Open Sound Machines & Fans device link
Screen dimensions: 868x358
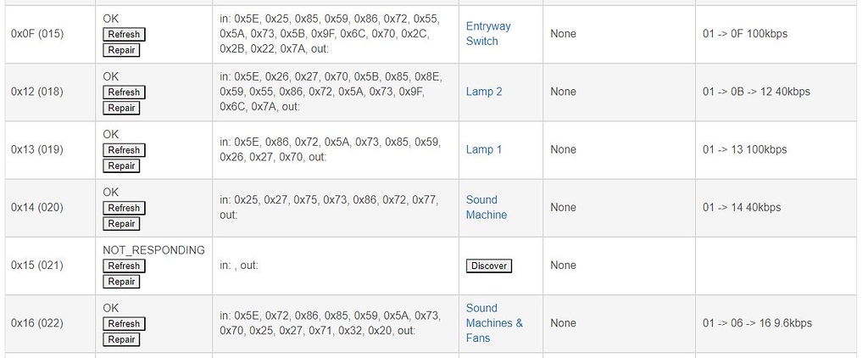pos(494,323)
